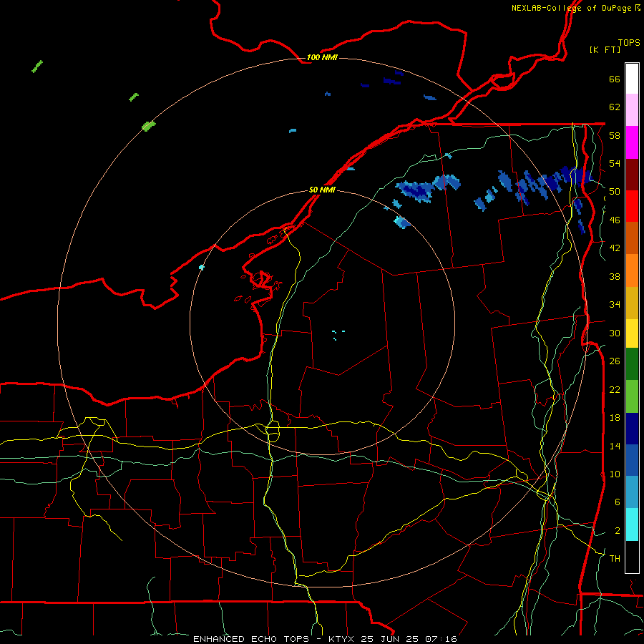Image resolution: width=644 pixels, height=644 pixels.
Task: Click the legend value "10"
Action: (x=615, y=474)
